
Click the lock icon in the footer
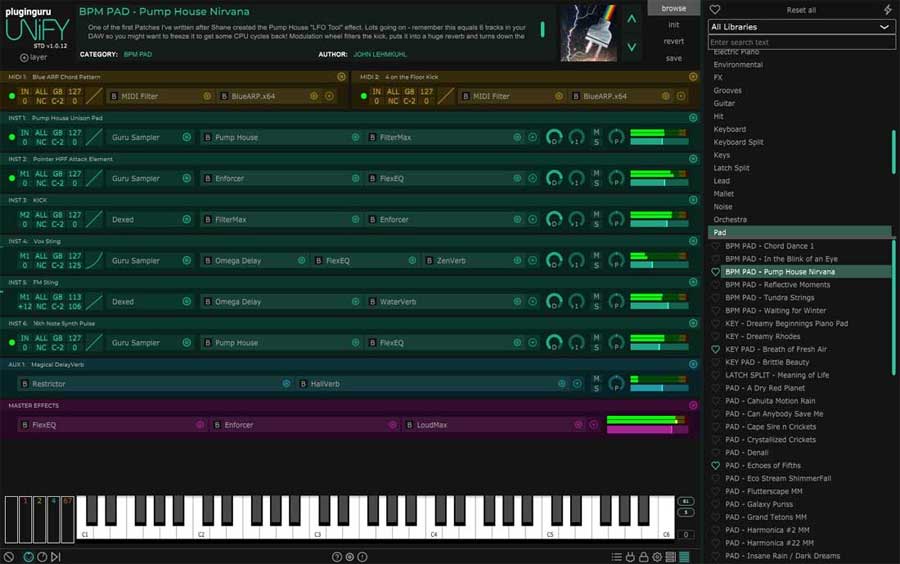[643, 557]
